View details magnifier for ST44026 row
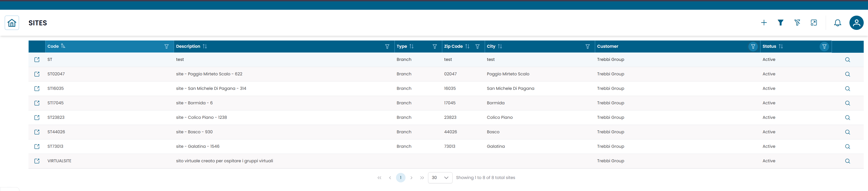Image resolution: width=868 pixels, height=191 pixels. coord(847,132)
